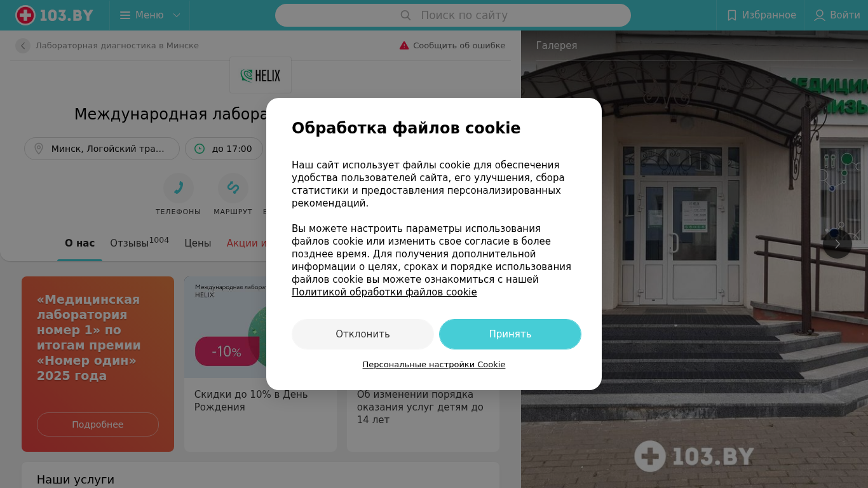Accept cookies with Принять button
This screenshot has height=488, width=868.
pyautogui.click(x=510, y=334)
